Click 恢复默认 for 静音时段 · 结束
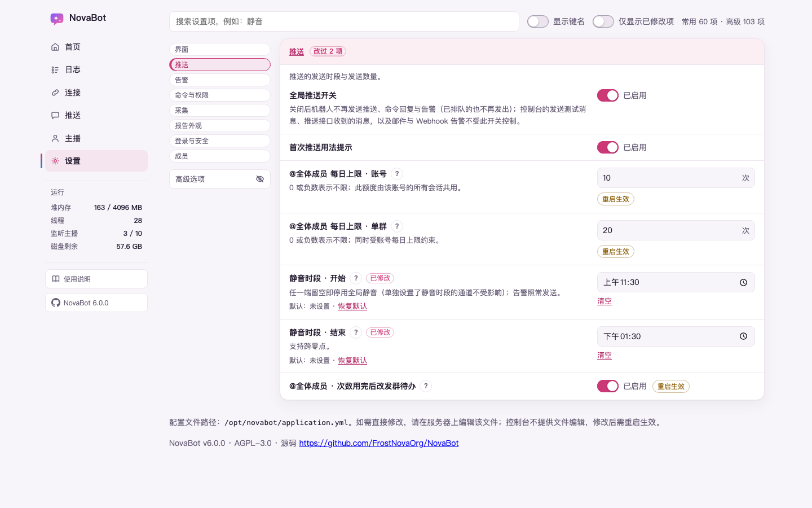Viewport: 812px width, 508px height. [352, 361]
